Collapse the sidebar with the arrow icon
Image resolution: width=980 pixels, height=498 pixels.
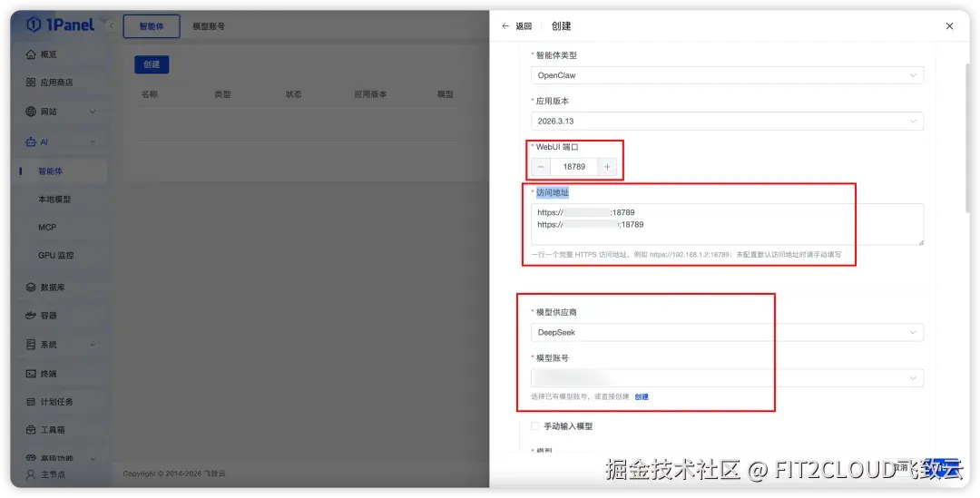[112, 25]
